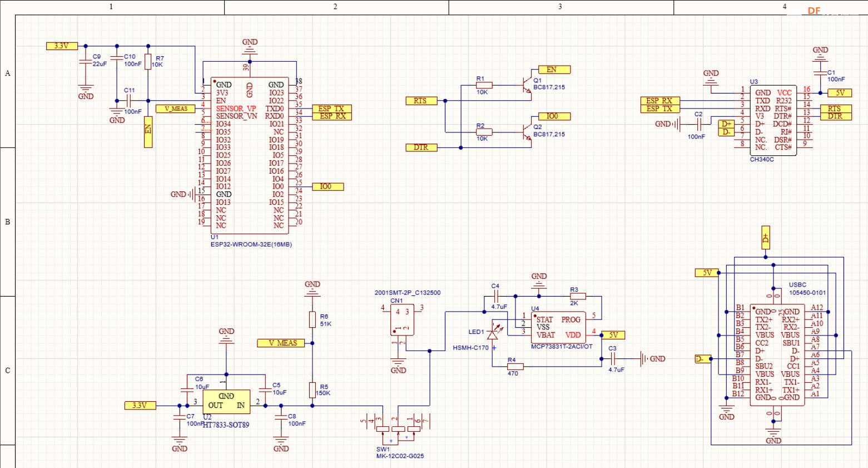Click the D- label left of USBC
The height and width of the screenshot is (468, 868).
pos(703,359)
